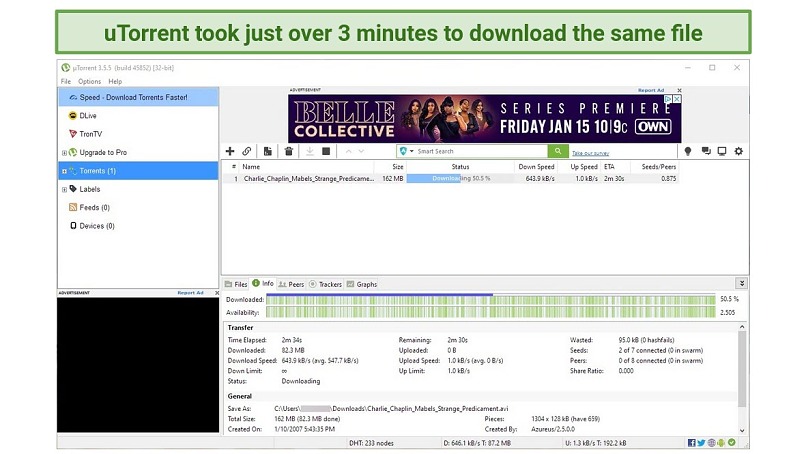Sort by the Up Speed column header
The height and width of the screenshot is (454, 806).
pos(579,167)
